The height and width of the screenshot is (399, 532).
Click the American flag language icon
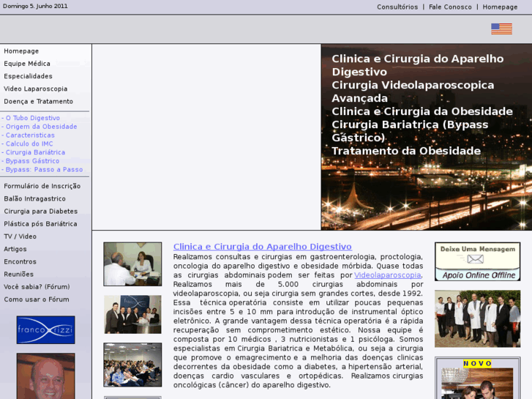tap(501, 29)
